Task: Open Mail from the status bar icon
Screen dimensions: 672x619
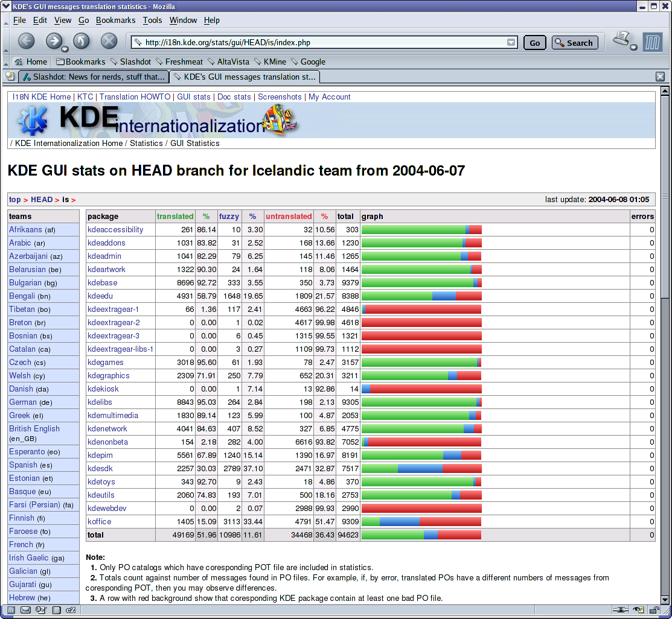Action: click(25, 610)
